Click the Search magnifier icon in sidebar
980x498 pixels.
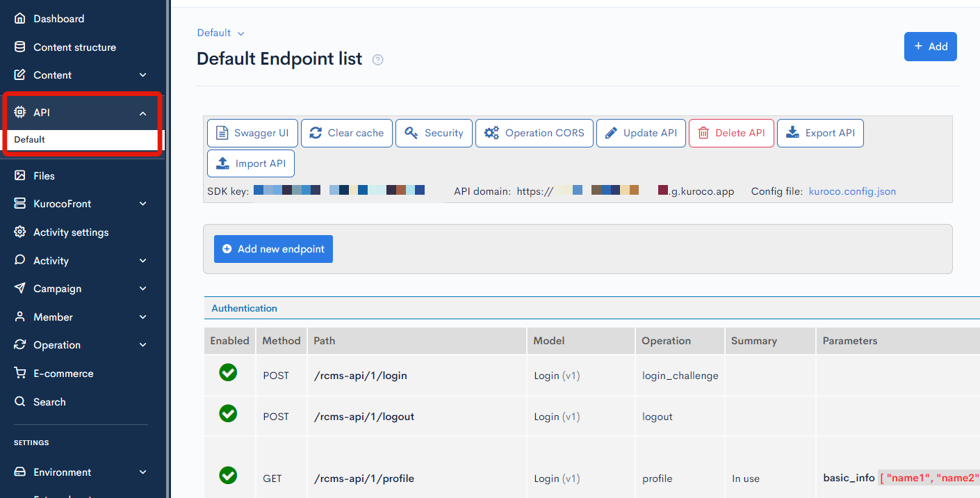(20, 402)
